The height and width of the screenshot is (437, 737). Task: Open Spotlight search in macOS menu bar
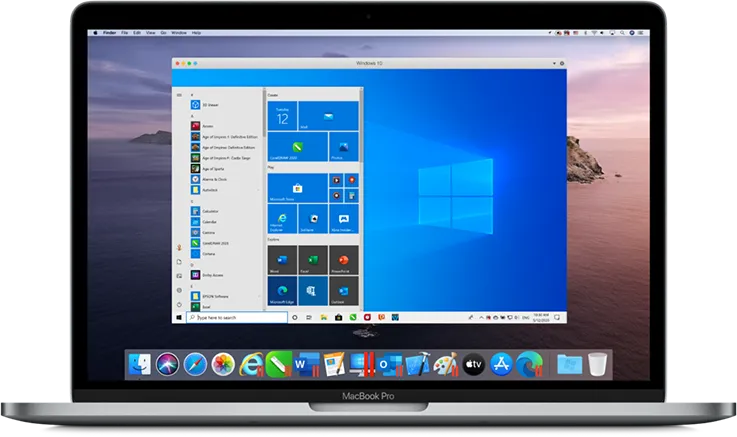tap(622, 33)
